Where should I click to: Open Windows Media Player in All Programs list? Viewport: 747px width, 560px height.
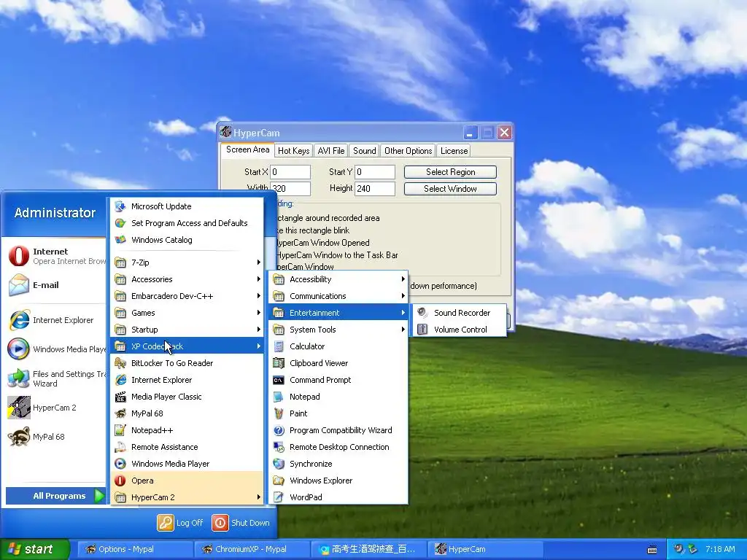(x=187, y=464)
